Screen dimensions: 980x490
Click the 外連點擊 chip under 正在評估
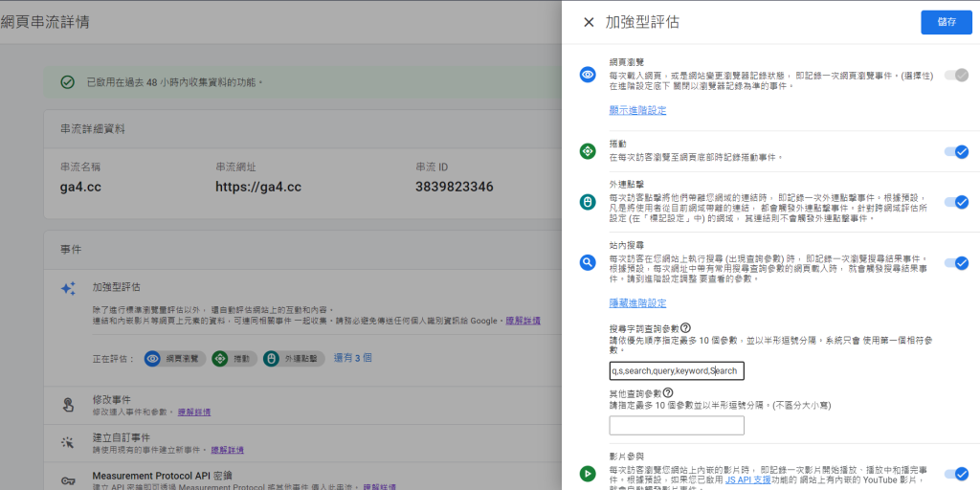click(293, 359)
